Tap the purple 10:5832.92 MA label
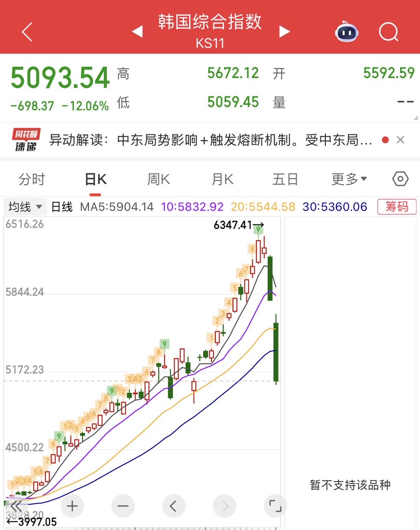The image size is (420, 530). 193,206
